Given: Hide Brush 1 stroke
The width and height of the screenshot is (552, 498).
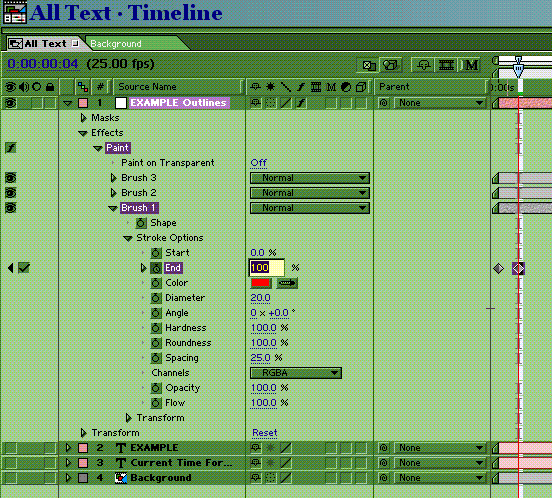Looking at the screenshot, I should pos(11,208).
